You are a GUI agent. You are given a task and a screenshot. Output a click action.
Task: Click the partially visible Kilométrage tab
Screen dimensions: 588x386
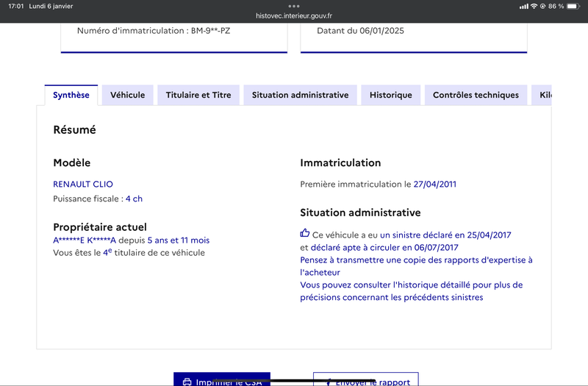point(542,96)
